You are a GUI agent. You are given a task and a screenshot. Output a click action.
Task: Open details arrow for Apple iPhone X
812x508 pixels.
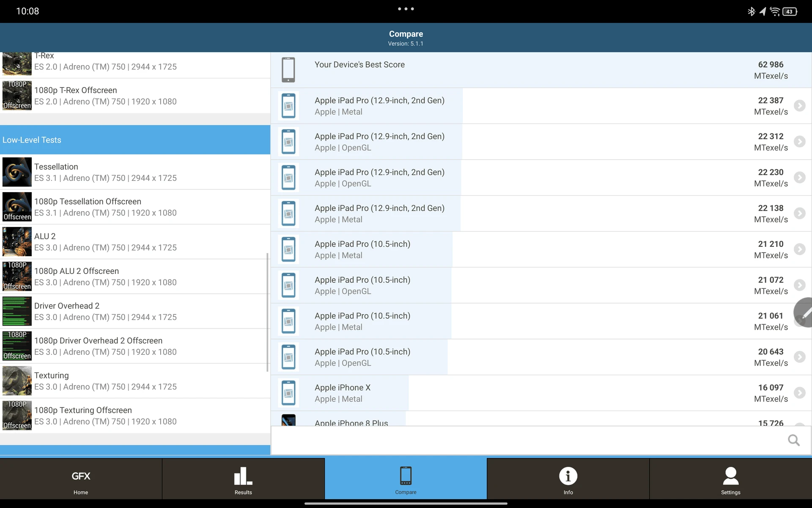(x=799, y=393)
